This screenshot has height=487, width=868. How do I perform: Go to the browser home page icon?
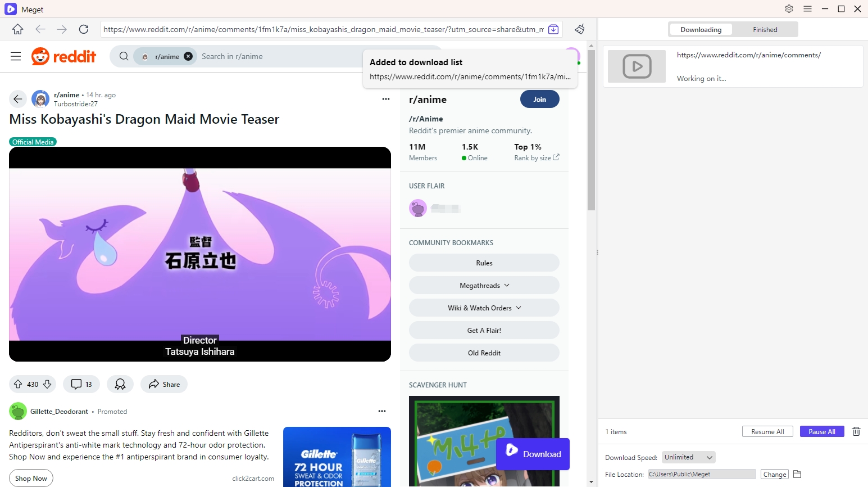tap(17, 29)
